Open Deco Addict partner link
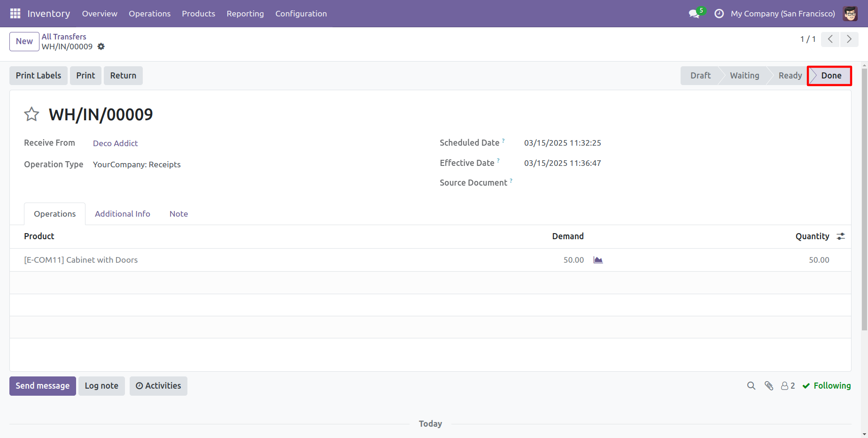Screen dimensions: 868x438 (116, 143)
